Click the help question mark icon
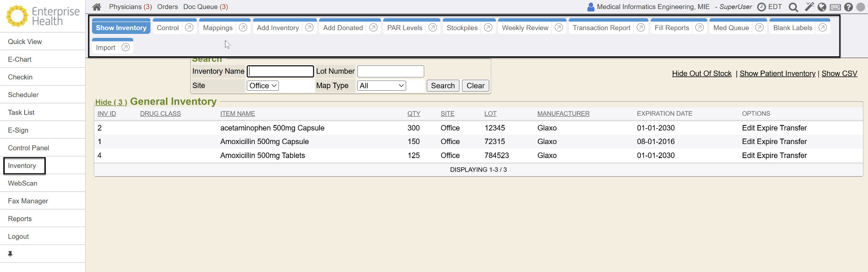 click(848, 7)
